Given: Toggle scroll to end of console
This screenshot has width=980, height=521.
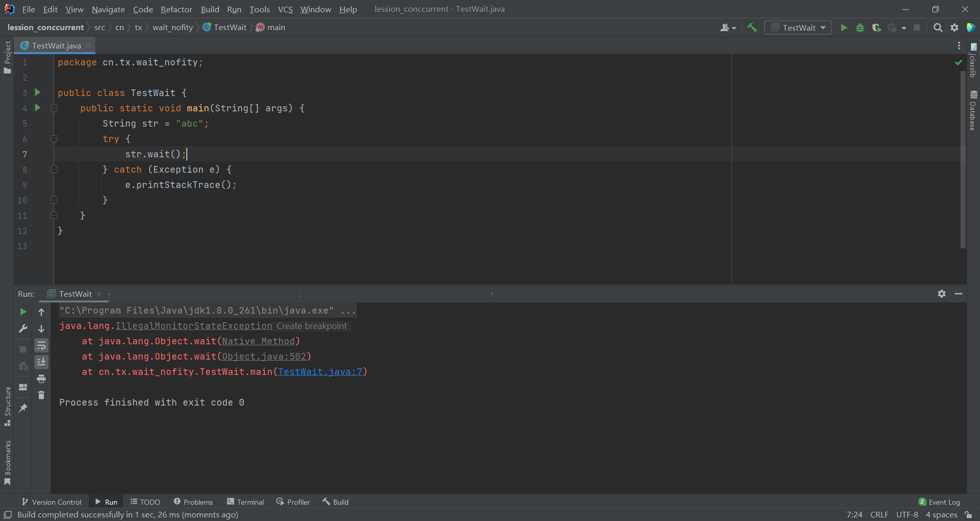Looking at the screenshot, I should 41,362.
